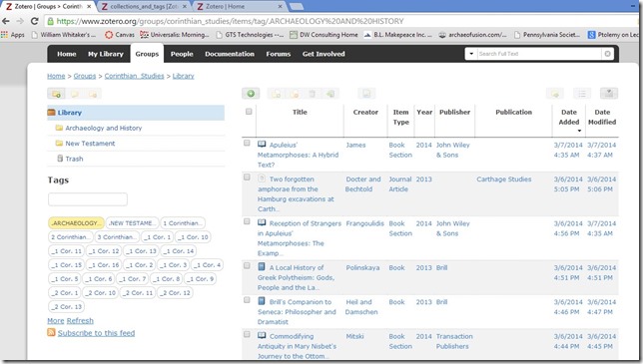Click the browser back arrow
The height and width of the screenshot is (364, 643).
click(x=6, y=21)
